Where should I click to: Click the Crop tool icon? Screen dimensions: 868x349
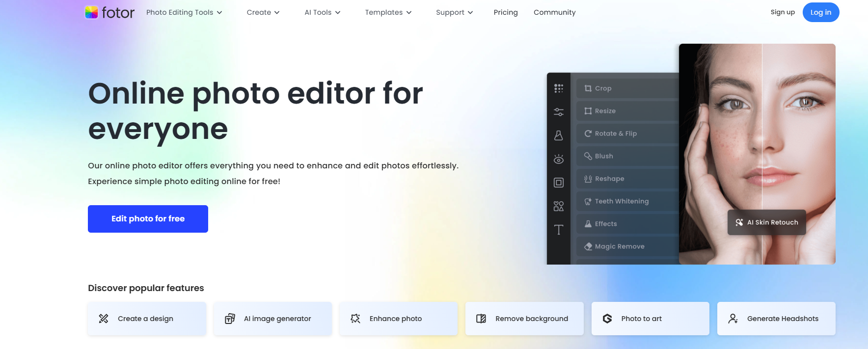[588, 88]
